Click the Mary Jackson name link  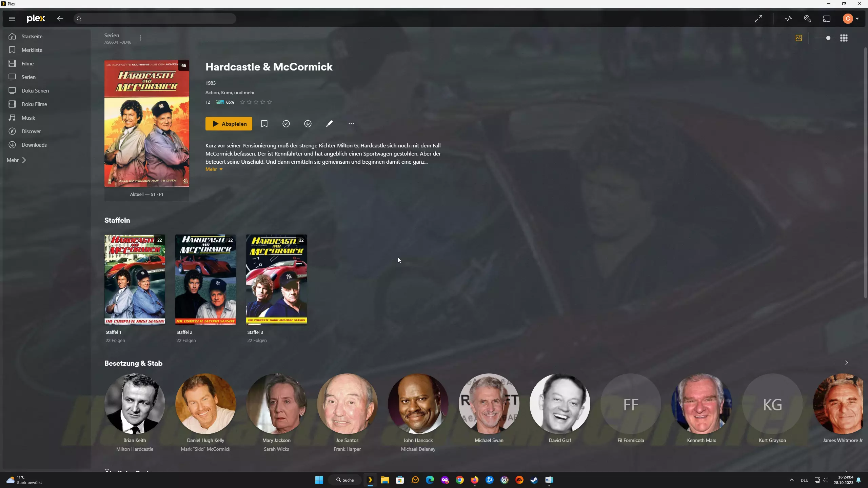pyautogui.click(x=276, y=440)
